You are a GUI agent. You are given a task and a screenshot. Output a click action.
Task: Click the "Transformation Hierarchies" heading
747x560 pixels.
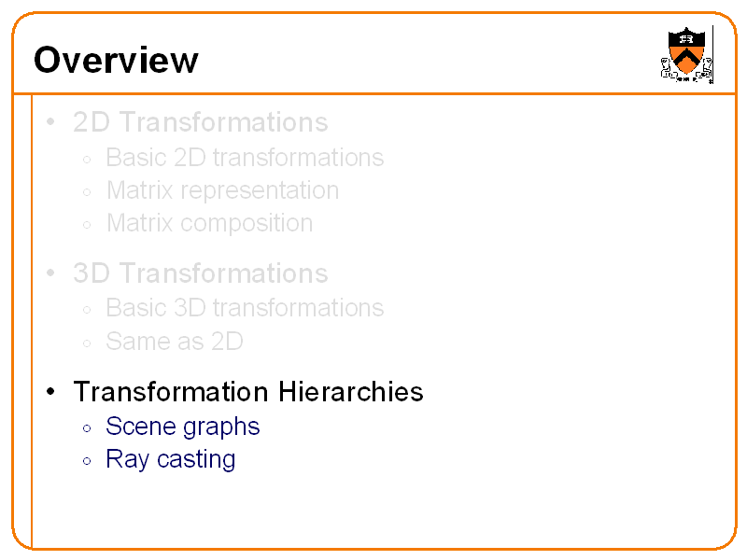(247, 391)
